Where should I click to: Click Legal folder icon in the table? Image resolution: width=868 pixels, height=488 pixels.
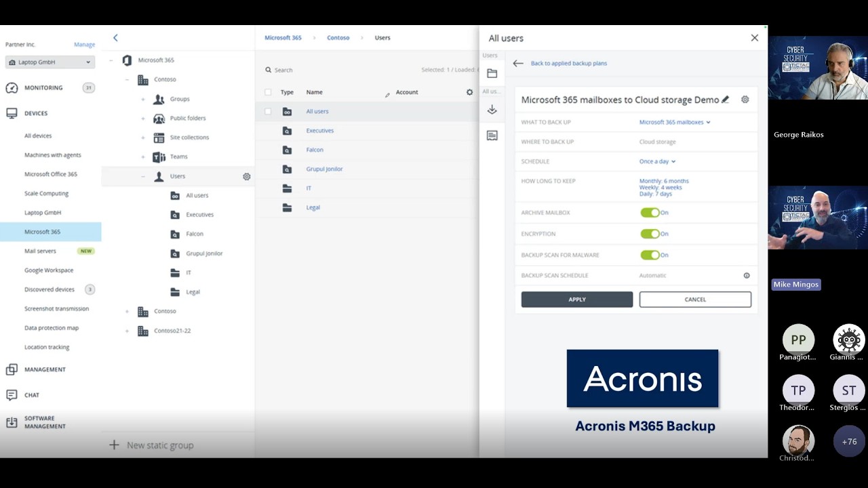click(x=287, y=207)
